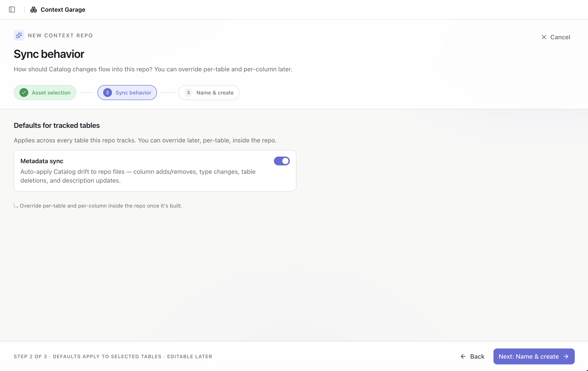Click Next: Name & create button
The height and width of the screenshot is (371, 588).
(x=534, y=356)
